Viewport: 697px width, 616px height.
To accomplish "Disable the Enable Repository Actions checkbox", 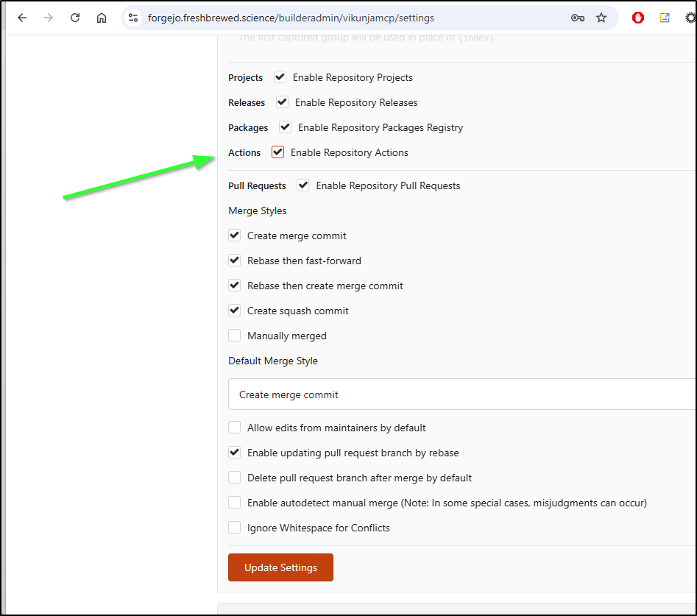I will pos(278,152).
